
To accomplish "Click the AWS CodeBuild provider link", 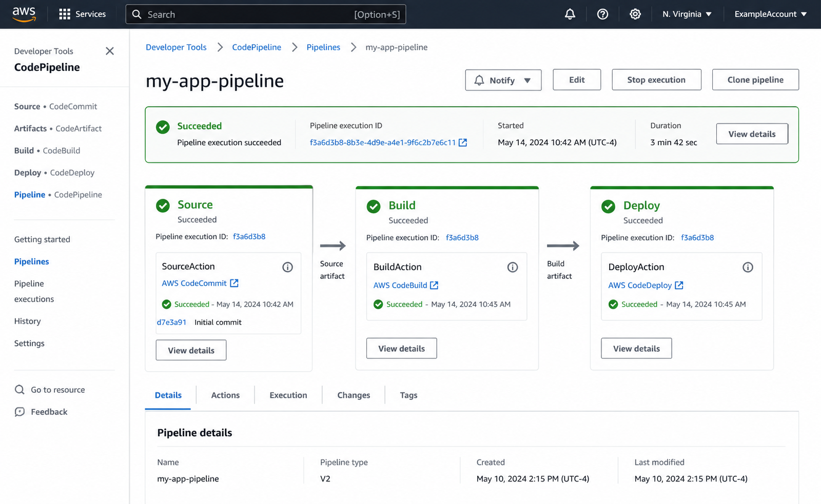I will click(x=400, y=285).
